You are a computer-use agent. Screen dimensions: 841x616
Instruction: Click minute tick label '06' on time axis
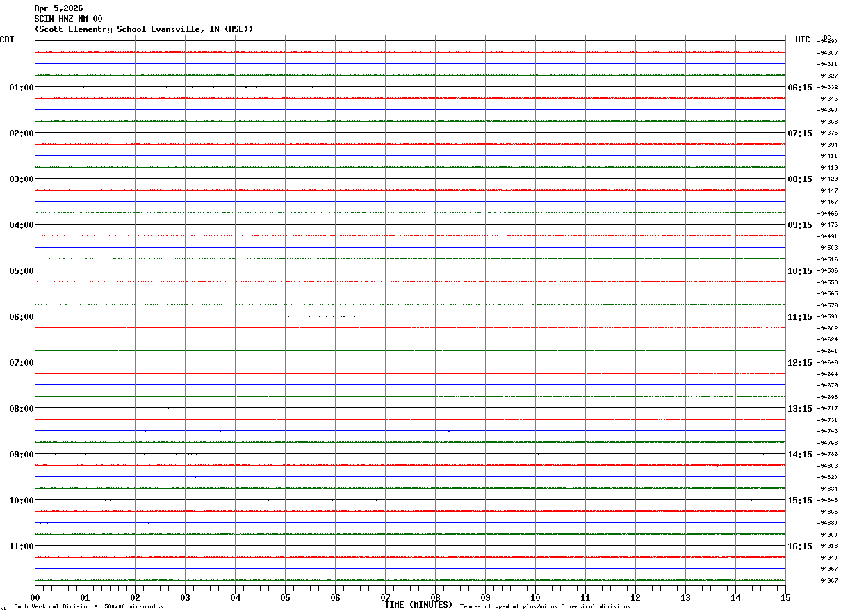(x=336, y=598)
